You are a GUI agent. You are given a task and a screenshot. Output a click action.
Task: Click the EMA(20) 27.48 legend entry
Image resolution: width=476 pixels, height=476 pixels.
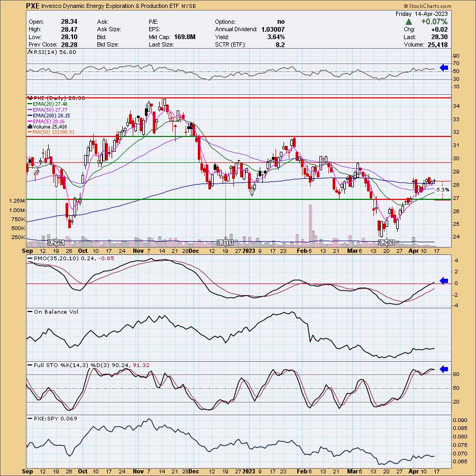pyautogui.click(x=48, y=104)
